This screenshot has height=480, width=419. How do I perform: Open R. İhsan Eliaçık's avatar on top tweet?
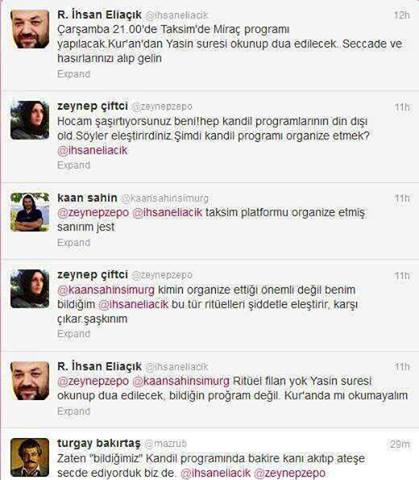click(30, 29)
